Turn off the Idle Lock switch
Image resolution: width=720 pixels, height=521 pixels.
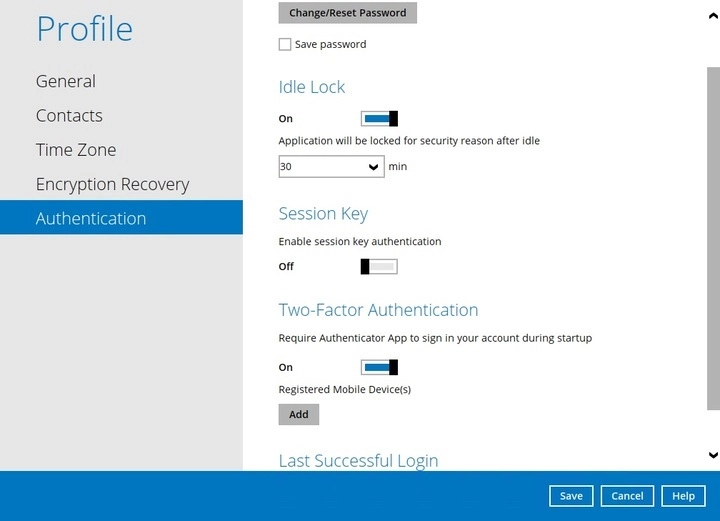pyautogui.click(x=379, y=119)
